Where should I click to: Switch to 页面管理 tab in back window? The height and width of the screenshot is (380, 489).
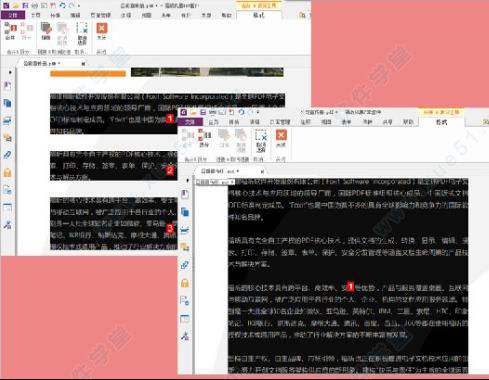pyautogui.click(x=101, y=15)
